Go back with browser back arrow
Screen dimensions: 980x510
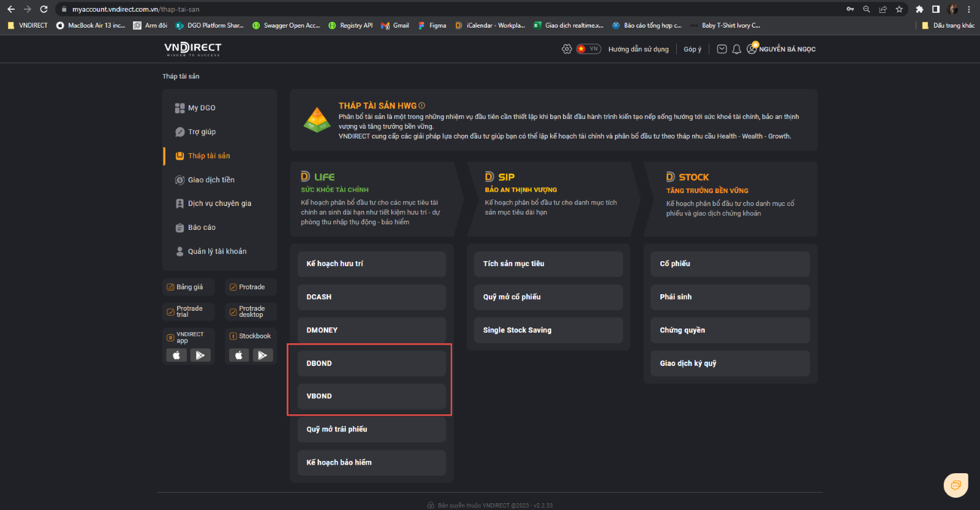tap(11, 9)
